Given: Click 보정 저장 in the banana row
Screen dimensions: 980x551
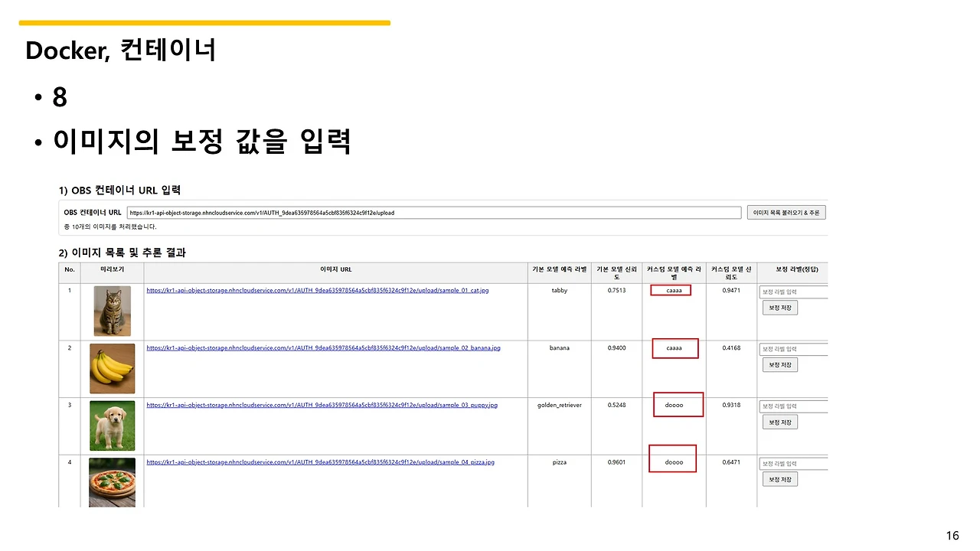Looking at the screenshot, I should coord(780,365).
